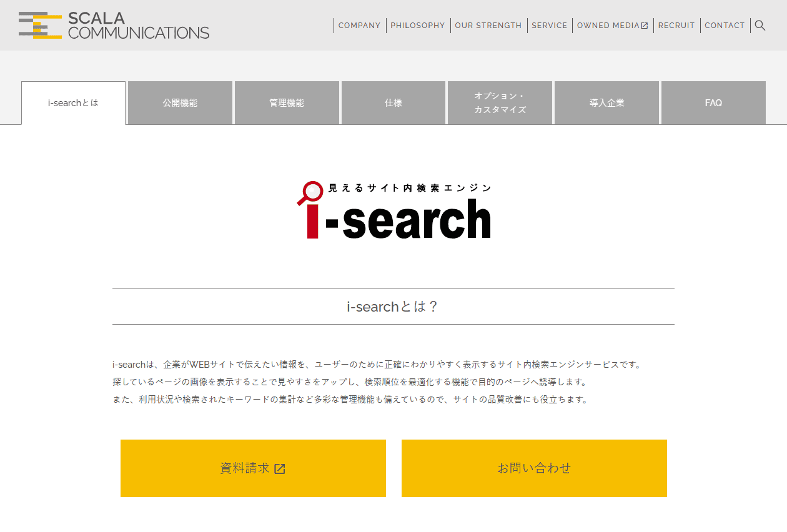The height and width of the screenshot is (532, 787).
Task: Select SERVICE in the top navigation
Action: point(550,26)
